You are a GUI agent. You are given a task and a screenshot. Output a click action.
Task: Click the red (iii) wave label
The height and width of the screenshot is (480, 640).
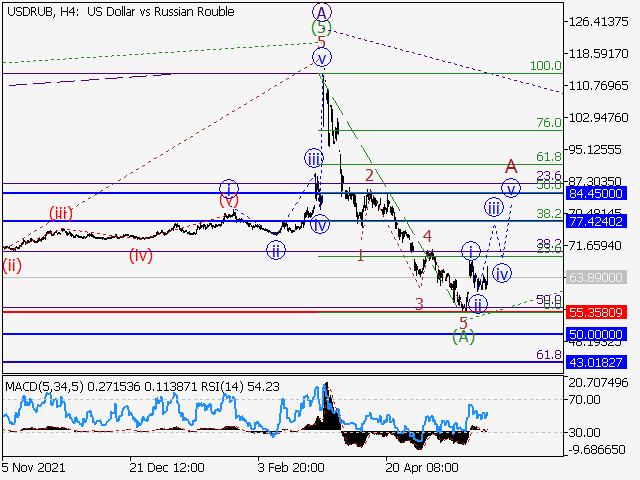tap(61, 213)
